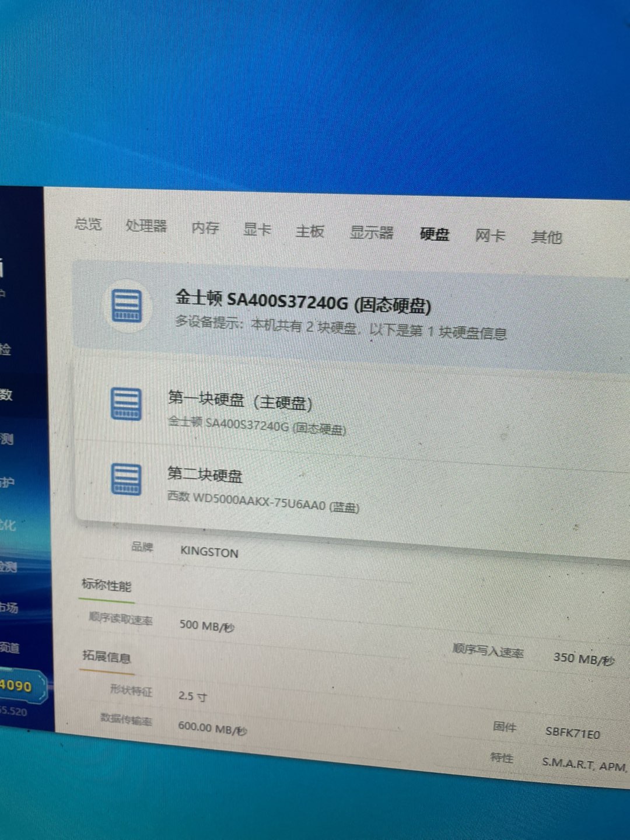Open the 其他 tab
This screenshot has height=840, width=630.
(x=547, y=237)
